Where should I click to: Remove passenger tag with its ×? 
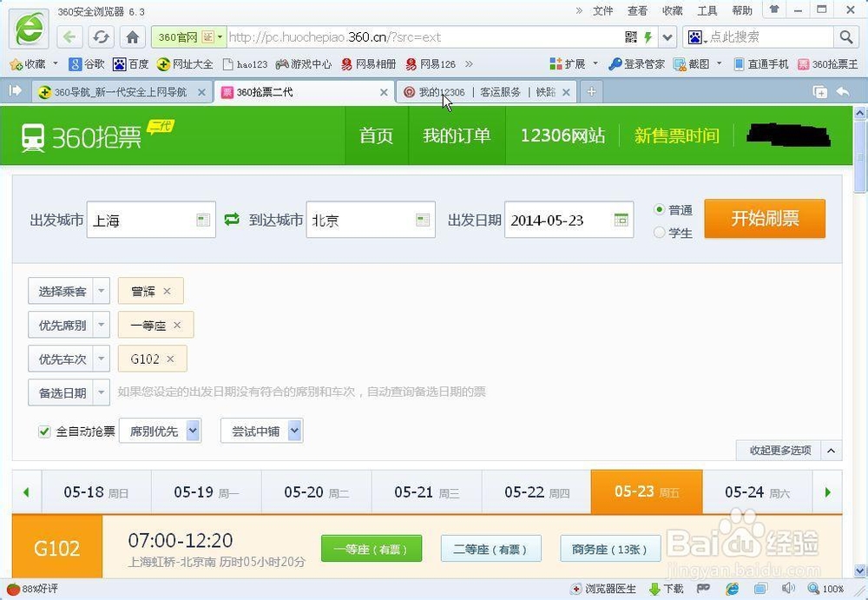point(168,291)
